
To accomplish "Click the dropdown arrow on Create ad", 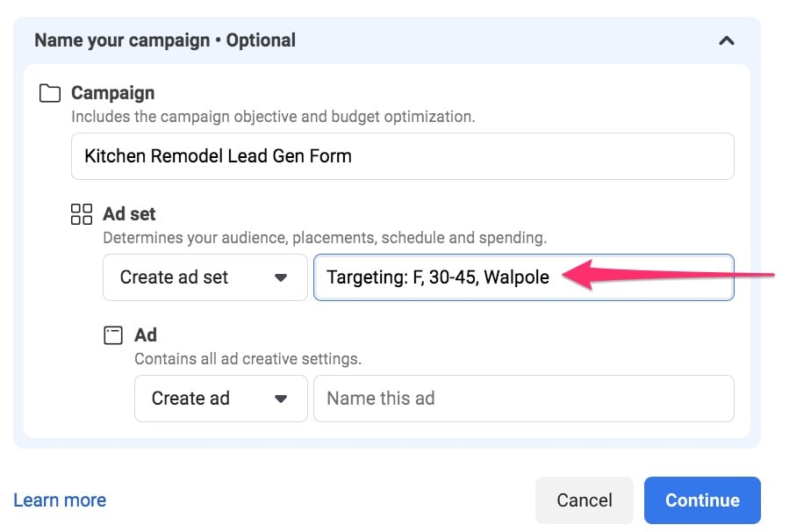I will [x=282, y=398].
